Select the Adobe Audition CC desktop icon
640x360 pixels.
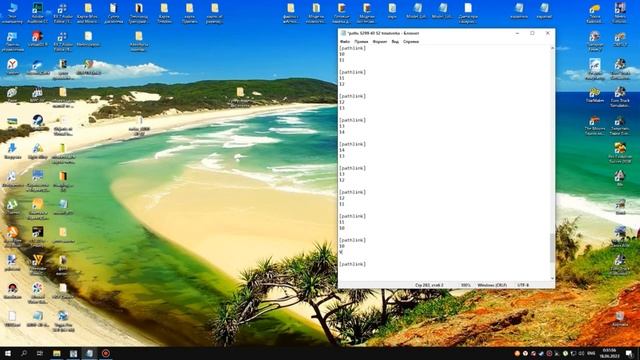coord(38,13)
